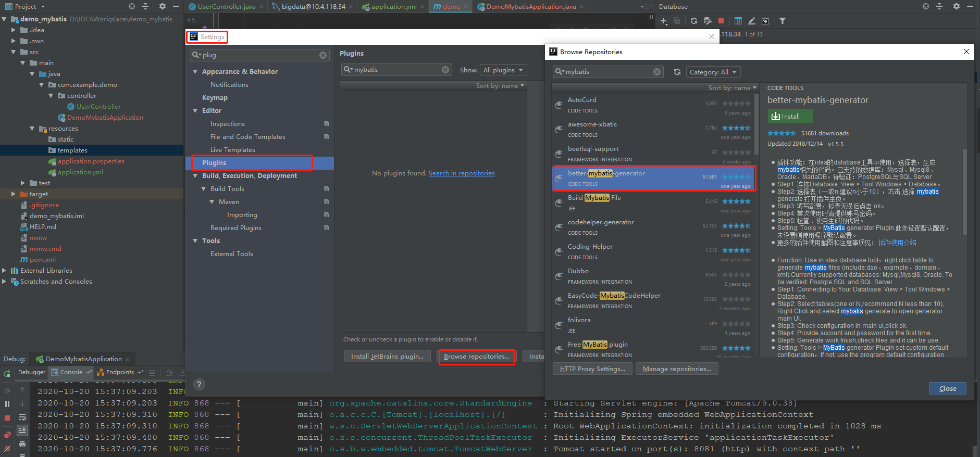Screen dimensions: 980x457
Task: Collapse Build, Execution, Deployment group
Action: [x=195, y=176]
